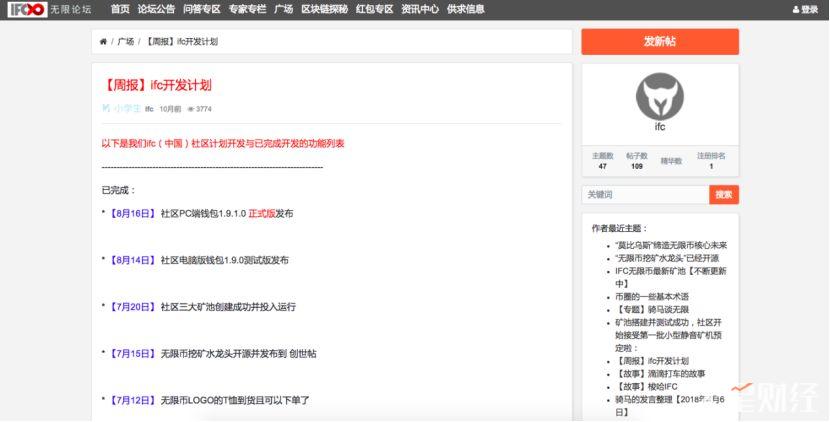Open topic 矿池搭建并测试成功

[x=669, y=335]
